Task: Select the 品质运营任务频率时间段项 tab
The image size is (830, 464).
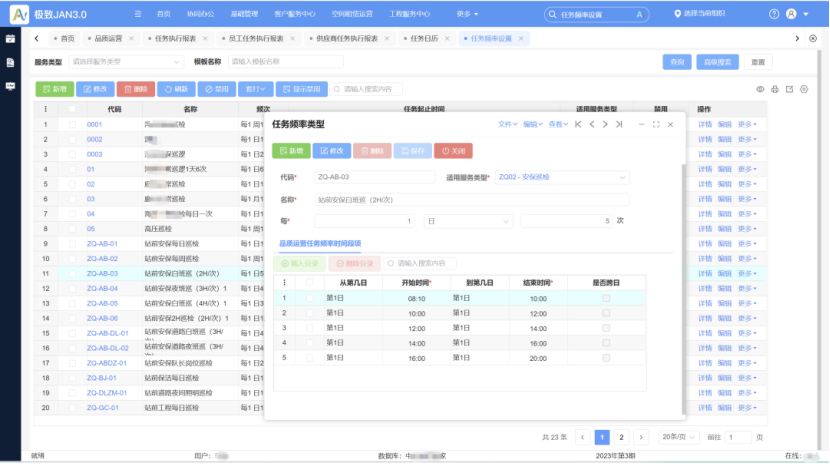Action: [x=320, y=243]
